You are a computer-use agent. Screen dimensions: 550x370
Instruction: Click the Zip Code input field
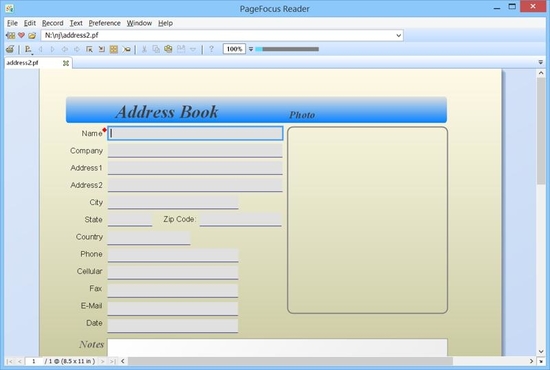click(241, 220)
